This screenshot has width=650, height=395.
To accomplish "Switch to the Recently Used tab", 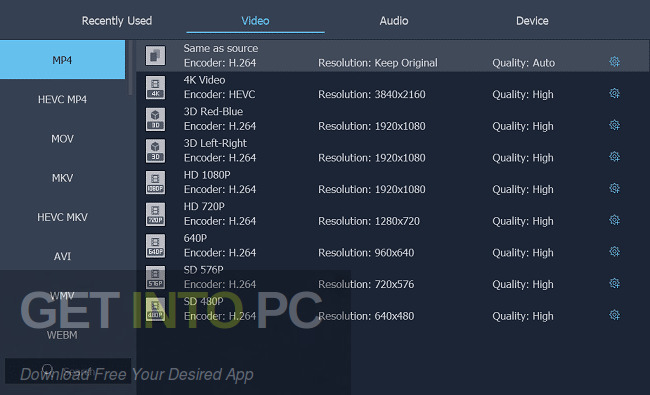I will click(x=117, y=21).
